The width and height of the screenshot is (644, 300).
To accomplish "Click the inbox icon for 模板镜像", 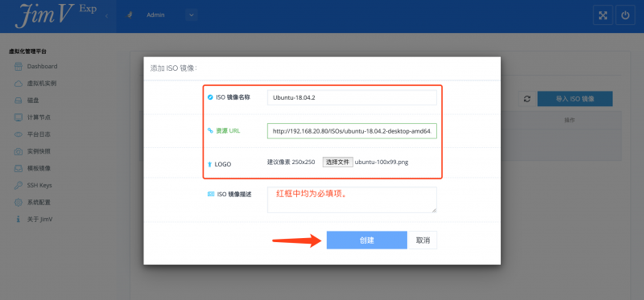I will coord(18,168).
